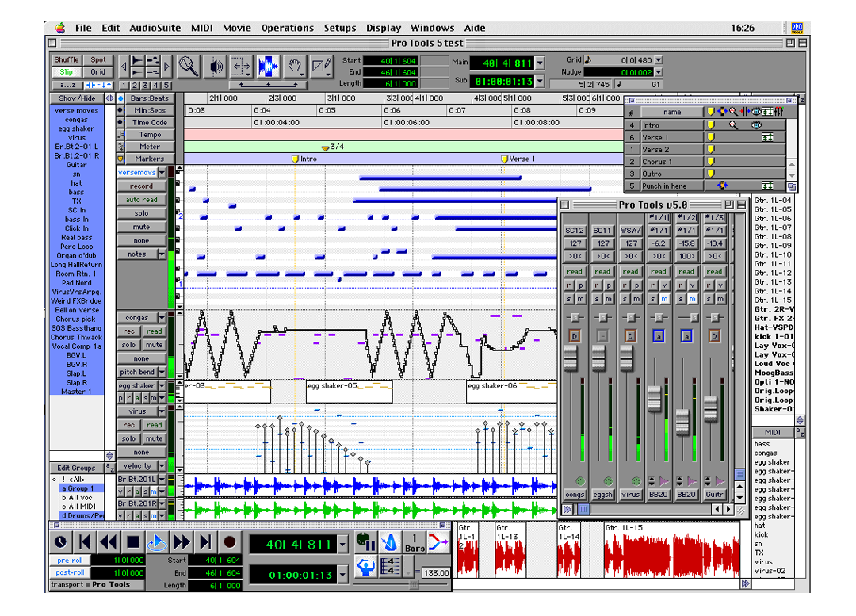This screenshot has width=856, height=616.
Task: Toggle record on versemovs track
Action: (141, 186)
